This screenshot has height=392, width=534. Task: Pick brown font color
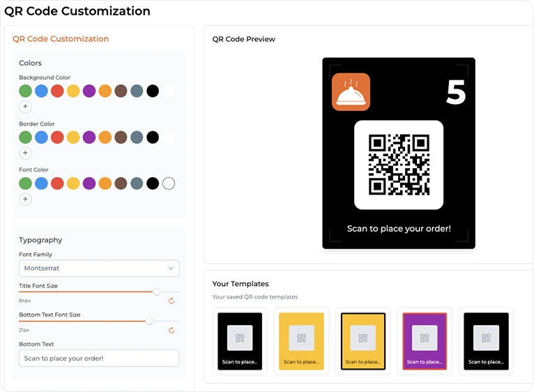121,183
